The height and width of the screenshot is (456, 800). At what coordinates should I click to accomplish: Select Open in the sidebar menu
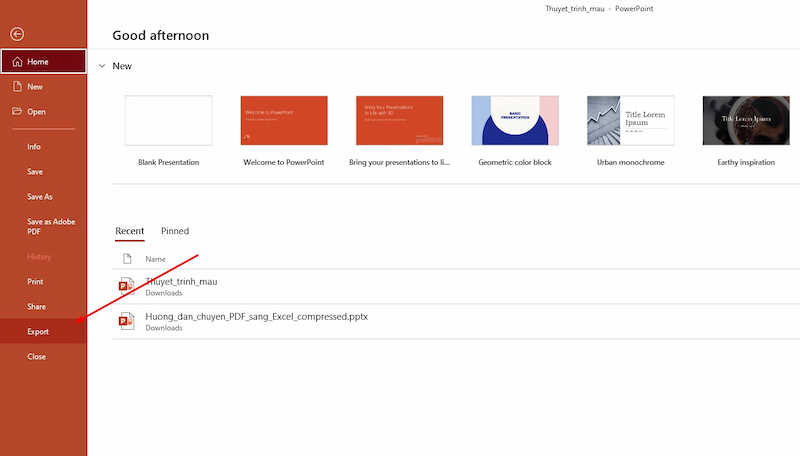coord(43,111)
